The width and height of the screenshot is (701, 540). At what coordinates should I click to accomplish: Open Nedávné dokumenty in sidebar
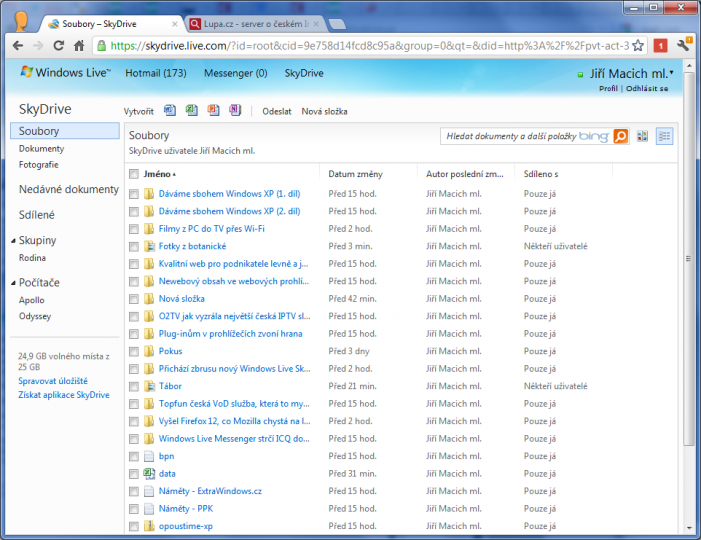click(x=69, y=189)
